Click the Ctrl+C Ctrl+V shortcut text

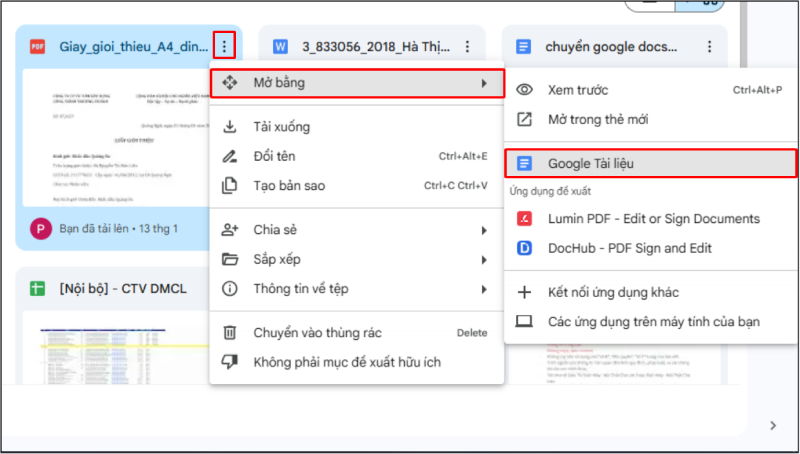point(456,186)
